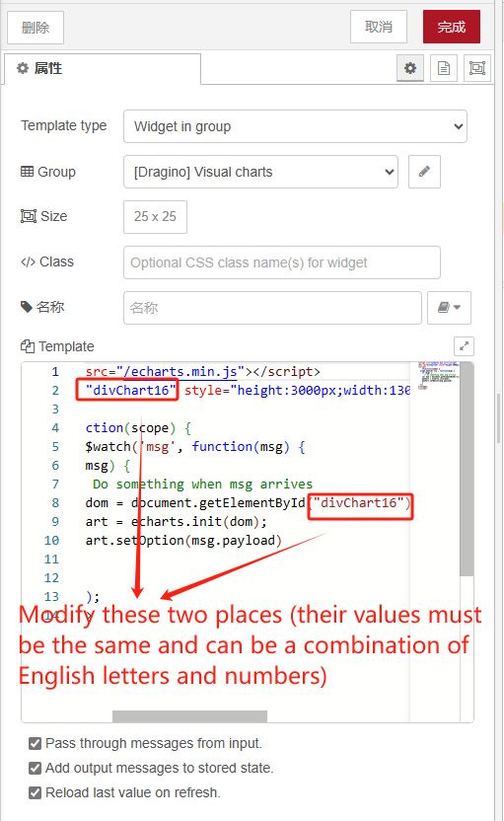504x821 pixels.
Task: Click the 取消 cancel button
Action: tap(379, 27)
